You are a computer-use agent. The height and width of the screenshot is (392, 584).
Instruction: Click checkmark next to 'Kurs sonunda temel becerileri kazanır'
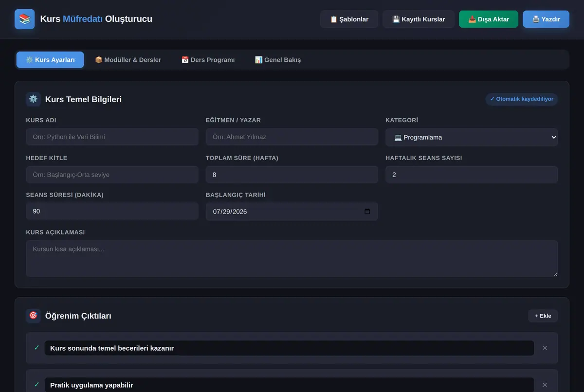point(36,348)
